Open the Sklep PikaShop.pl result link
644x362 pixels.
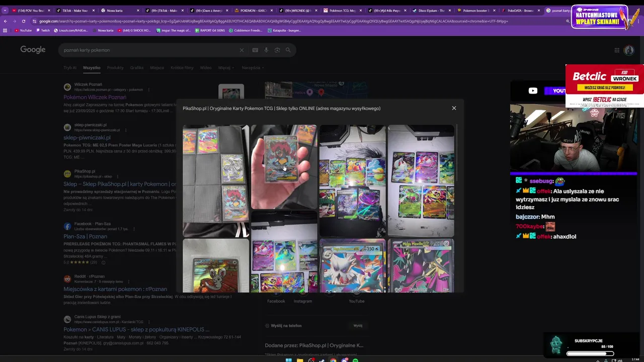coord(120,184)
